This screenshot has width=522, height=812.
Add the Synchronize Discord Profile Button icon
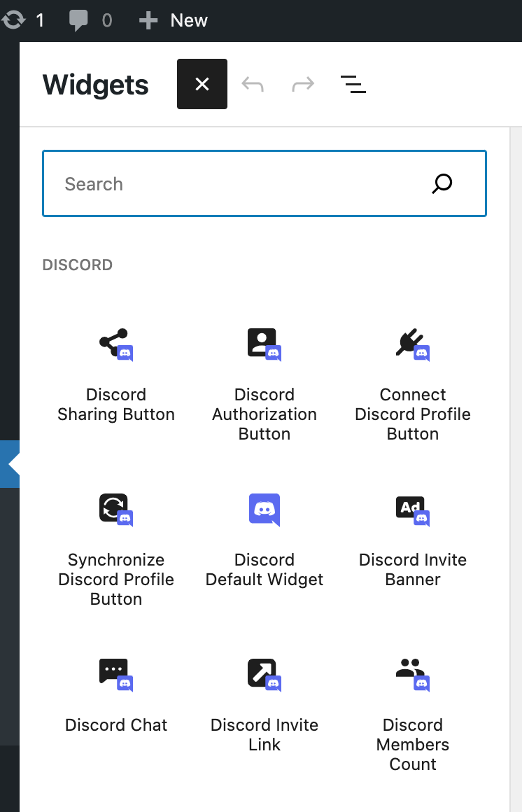click(x=115, y=509)
